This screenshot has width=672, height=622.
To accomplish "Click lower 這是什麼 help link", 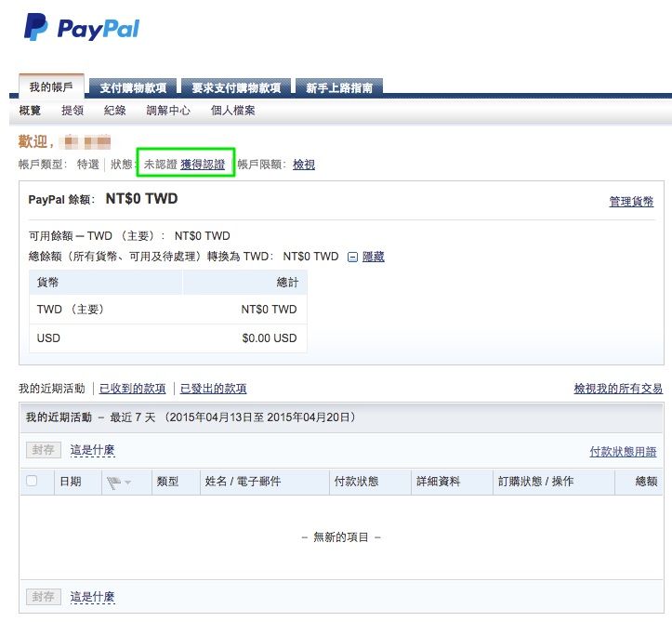I will [92, 596].
